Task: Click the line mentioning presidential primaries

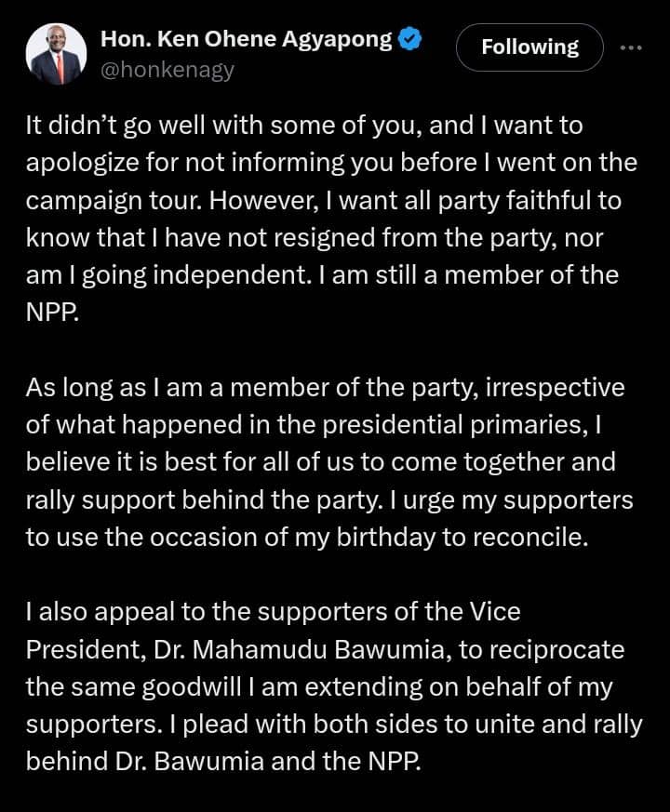Action: 314,425
